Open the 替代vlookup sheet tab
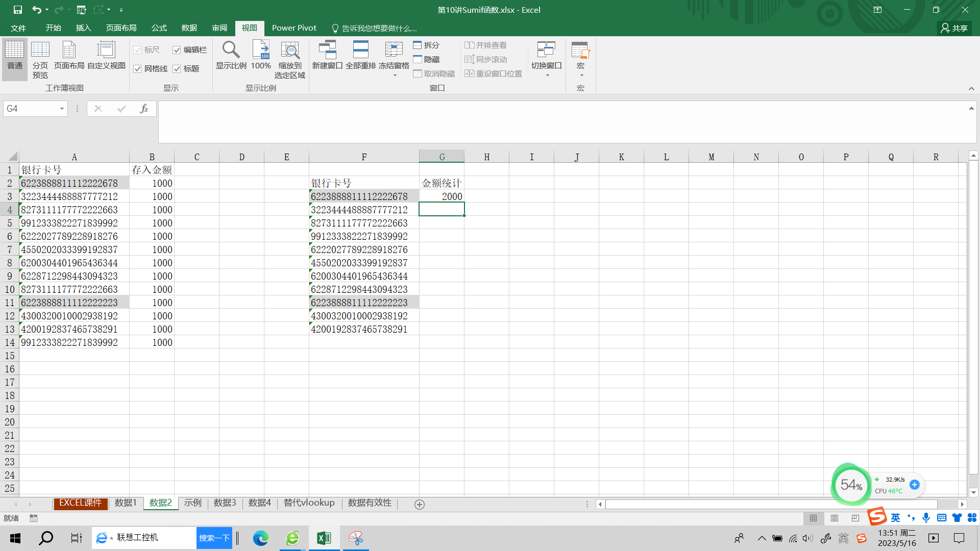 (x=309, y=503)
